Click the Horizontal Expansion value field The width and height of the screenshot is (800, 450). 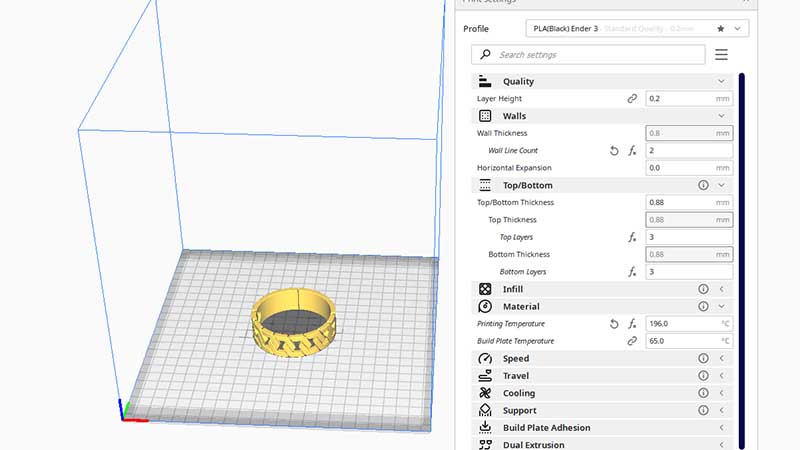[689, 168]
